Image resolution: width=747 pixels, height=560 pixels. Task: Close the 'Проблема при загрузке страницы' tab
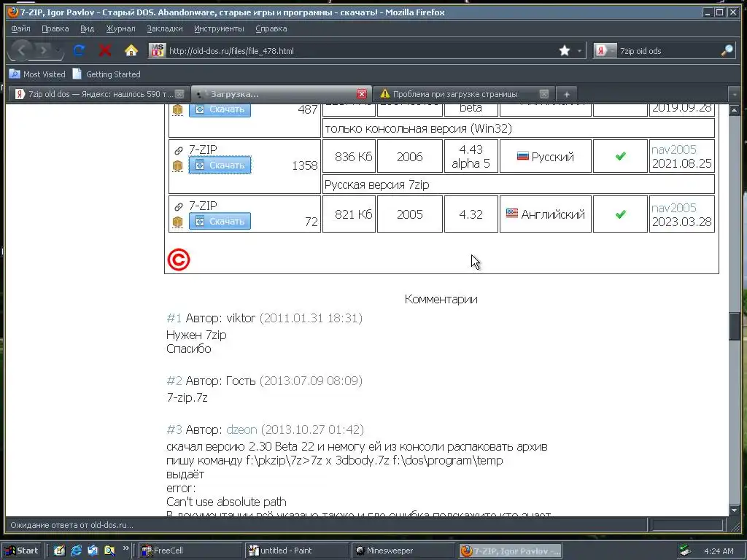pos(544,94)
